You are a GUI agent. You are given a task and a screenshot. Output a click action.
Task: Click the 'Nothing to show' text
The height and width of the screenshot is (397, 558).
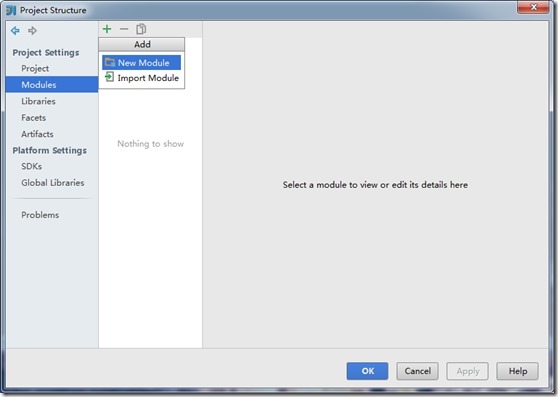pyautogui.click(x=151, y=144)
